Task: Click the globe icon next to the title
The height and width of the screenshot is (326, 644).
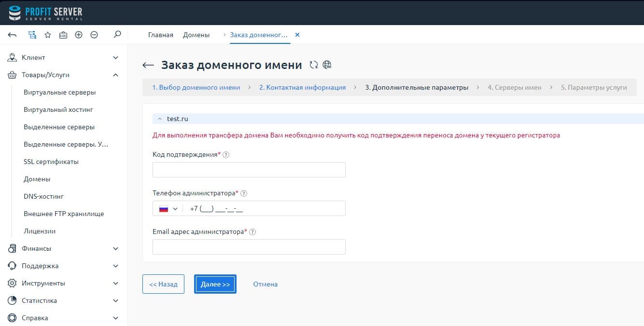Action: click(327, 65)
